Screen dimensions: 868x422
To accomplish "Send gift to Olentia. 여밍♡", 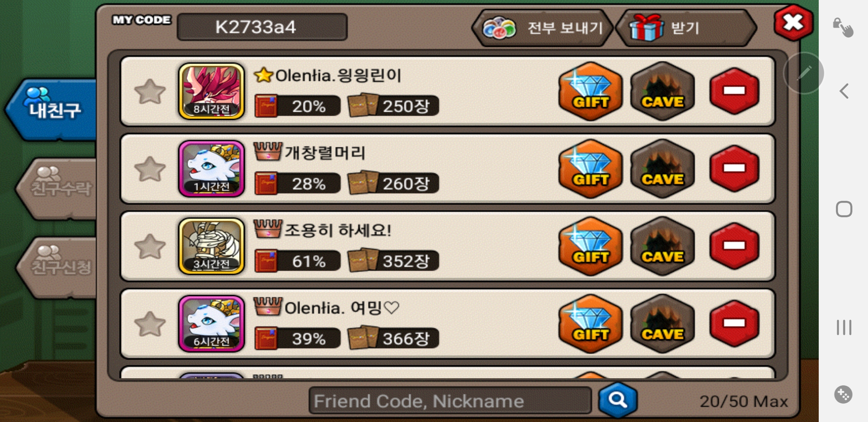I will click(x=590, y=324).
